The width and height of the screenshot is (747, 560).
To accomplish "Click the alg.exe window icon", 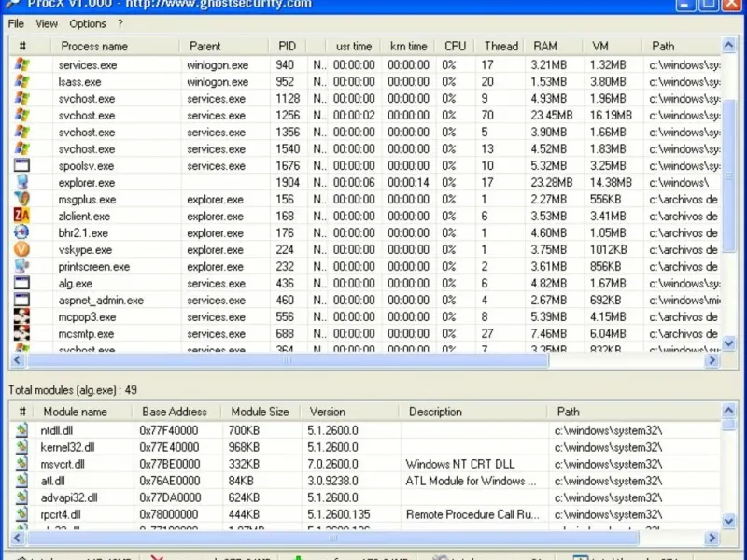I will pos(21,284).
